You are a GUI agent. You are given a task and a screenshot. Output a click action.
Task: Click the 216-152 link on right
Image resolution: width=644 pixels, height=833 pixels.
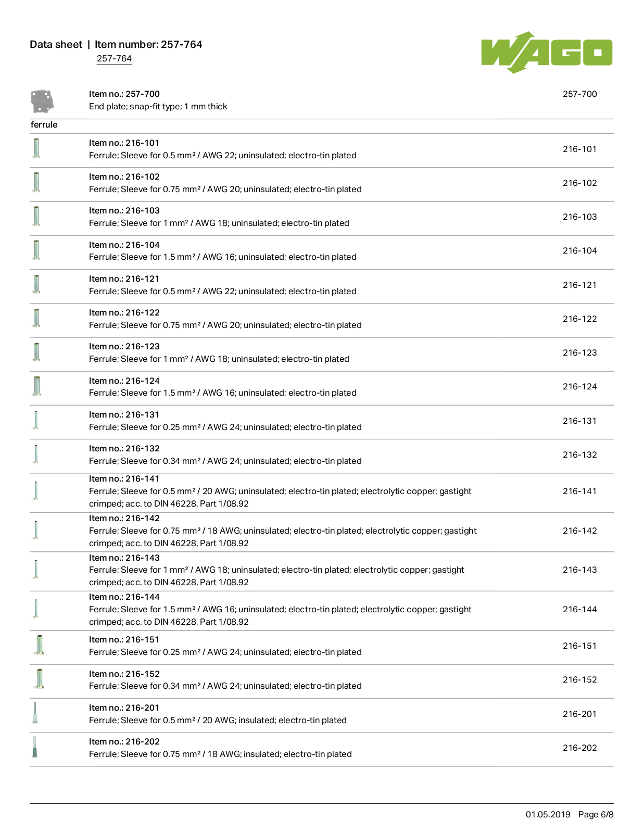pos(579,679)
